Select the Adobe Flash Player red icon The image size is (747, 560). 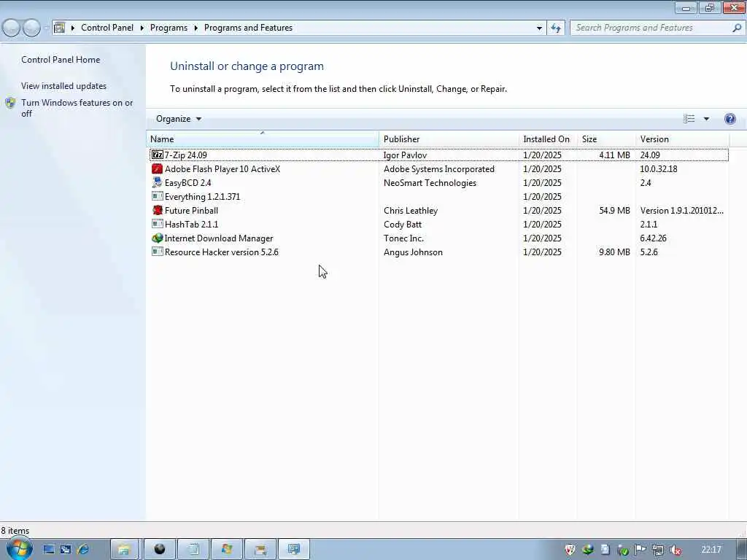tap(158, 169)
